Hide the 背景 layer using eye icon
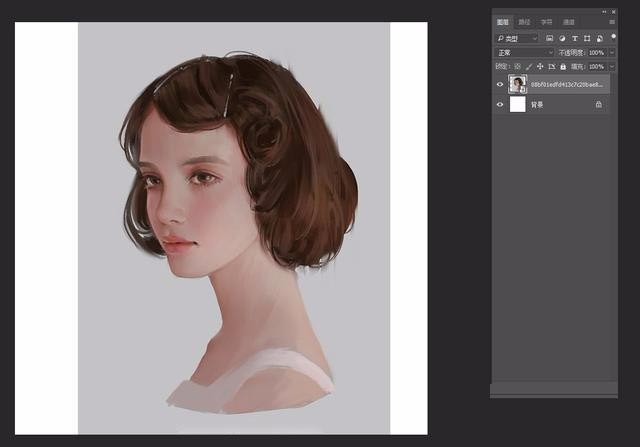Screen dimensions: 640x447 click(500, 104)
